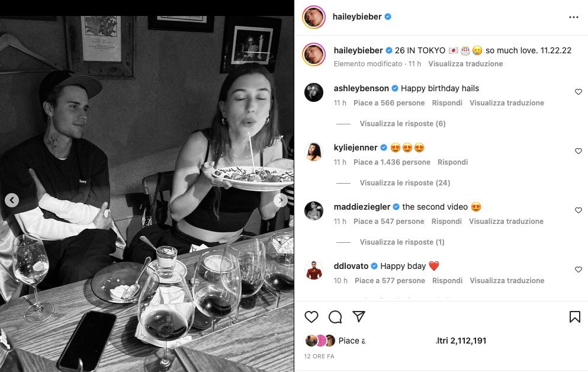Show the 24 replies to kyliejenner's comment
This screenshot has width=588, height=372.
(x=404, y=182)
